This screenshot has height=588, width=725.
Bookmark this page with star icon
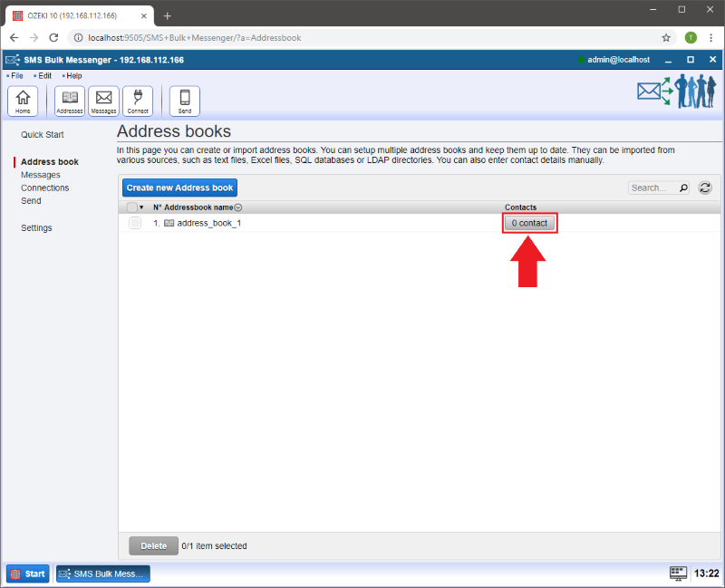tap(666, 38)
